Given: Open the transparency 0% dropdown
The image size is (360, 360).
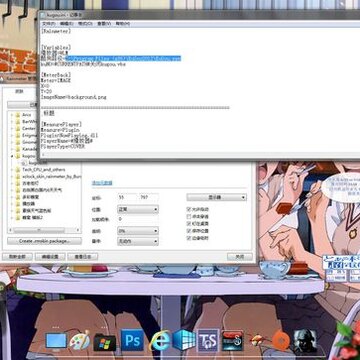Looking at the screenshot, I should tap(138, 231).
